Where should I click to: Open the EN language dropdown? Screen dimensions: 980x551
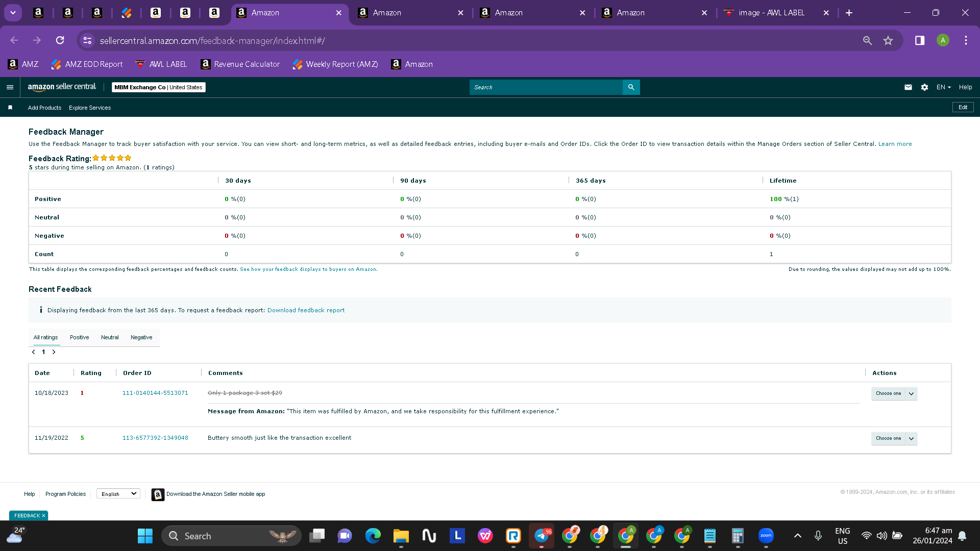click(x=943, y=87)
